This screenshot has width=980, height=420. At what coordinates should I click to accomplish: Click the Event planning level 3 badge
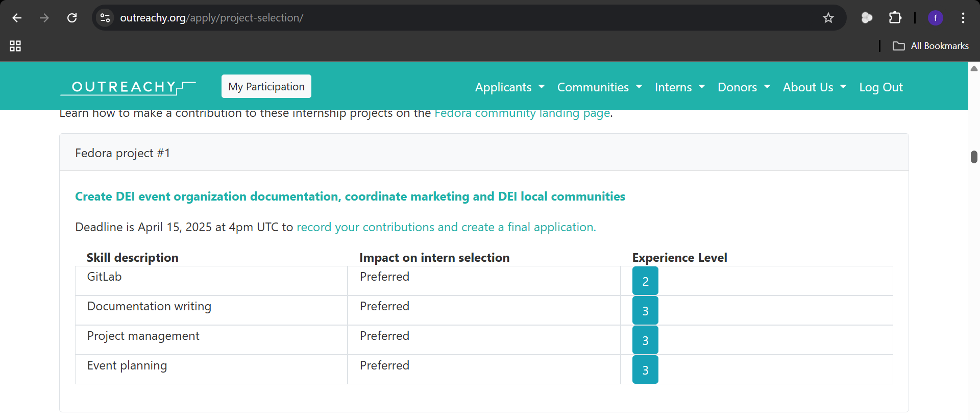click(x=645, y=370)
